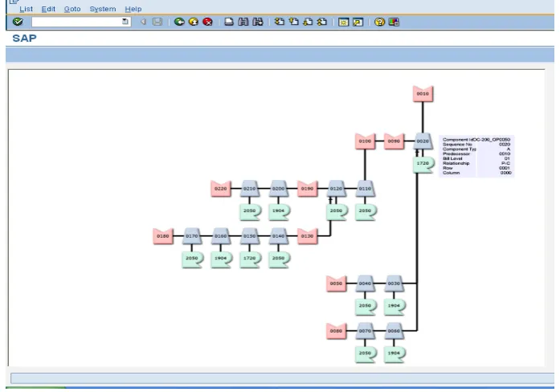Click the Component tooltip info box

click(x=476, y=156)
